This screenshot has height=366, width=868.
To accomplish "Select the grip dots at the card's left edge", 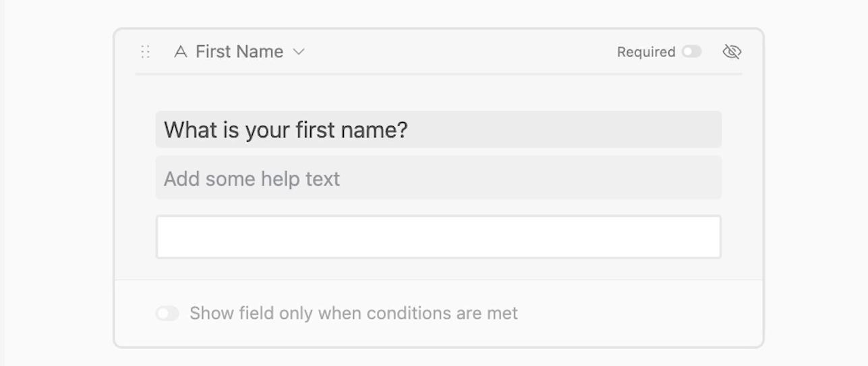I will coord(145,51).
